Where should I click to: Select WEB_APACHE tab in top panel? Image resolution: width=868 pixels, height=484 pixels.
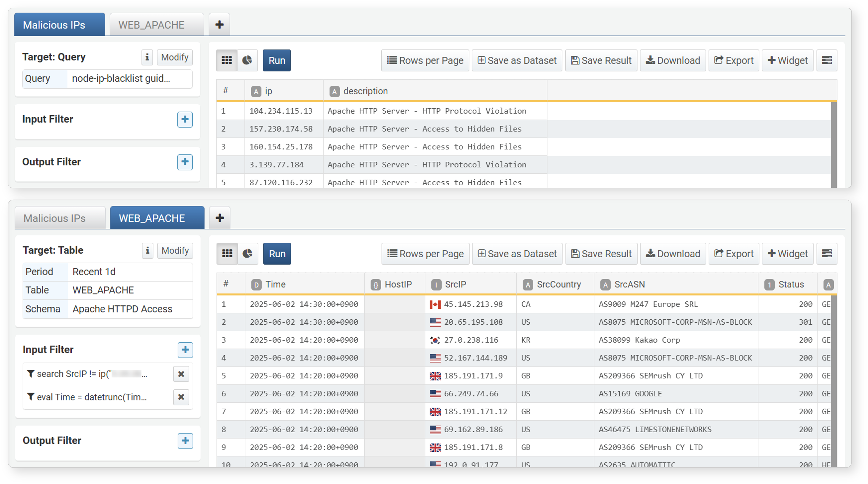157,25
